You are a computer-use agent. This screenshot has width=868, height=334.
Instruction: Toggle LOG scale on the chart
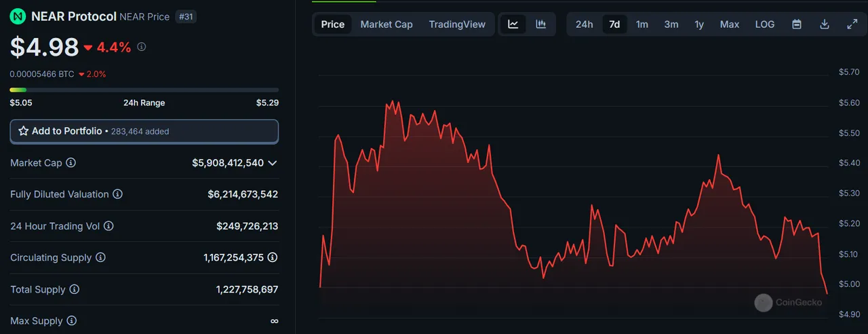(x=765, y=24)
